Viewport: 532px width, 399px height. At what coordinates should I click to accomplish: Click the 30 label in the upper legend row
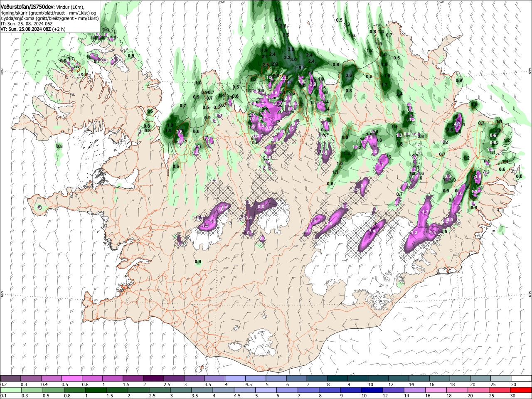pyautogui.click(x=514, y=384)
